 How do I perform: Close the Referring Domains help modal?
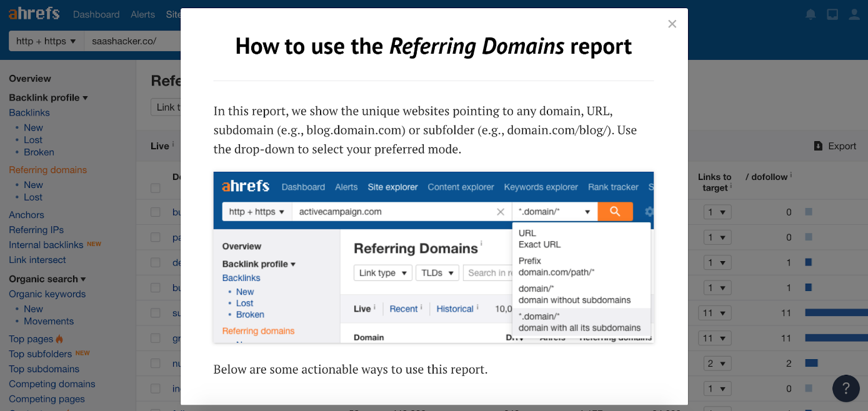(672, 24)
